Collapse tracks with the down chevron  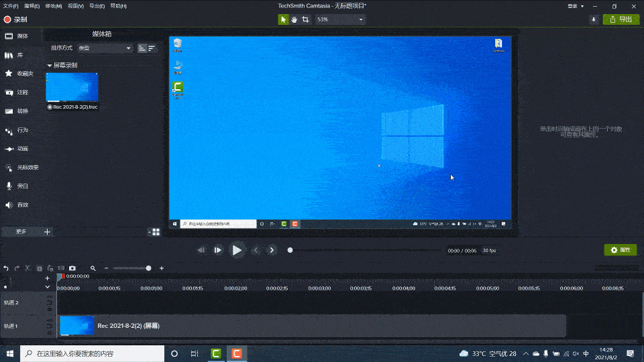pos(47,287)
